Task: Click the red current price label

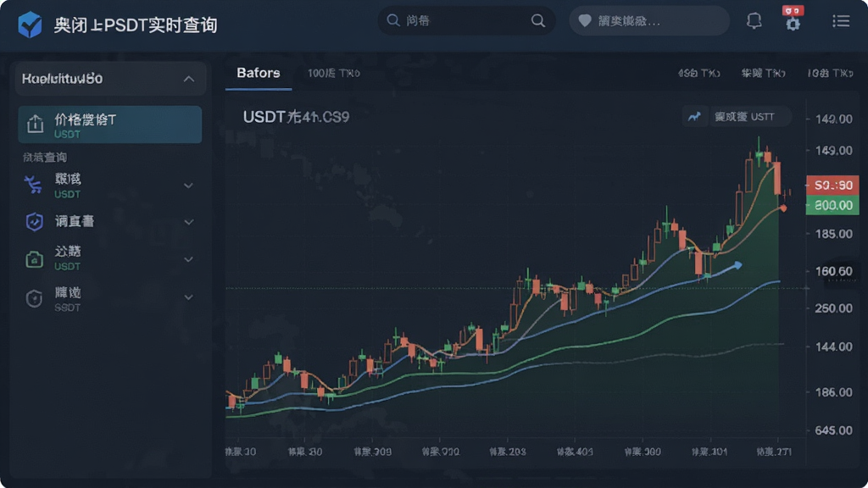Action: pos(832,185)
